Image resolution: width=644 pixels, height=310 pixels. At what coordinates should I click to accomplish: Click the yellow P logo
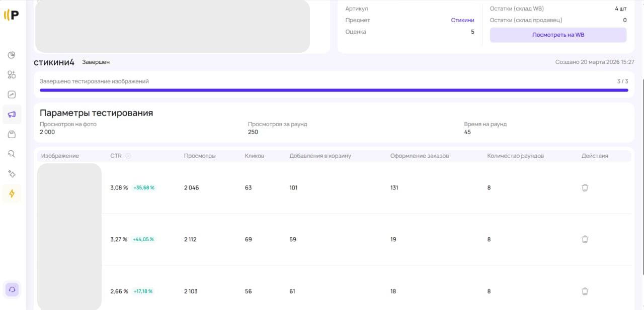(x=12, y=15)
